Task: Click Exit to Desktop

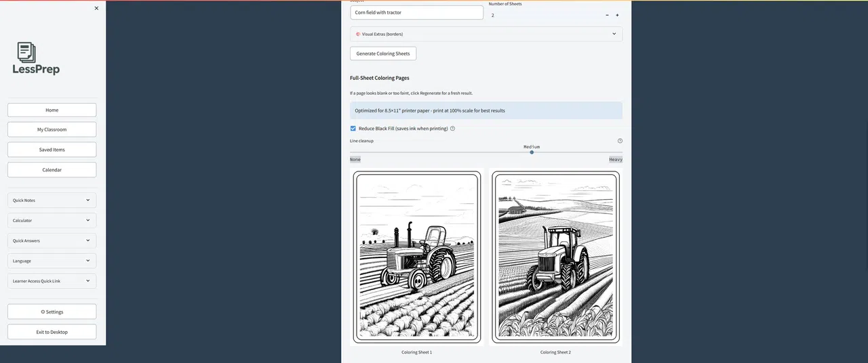Action: coord(52,332)
